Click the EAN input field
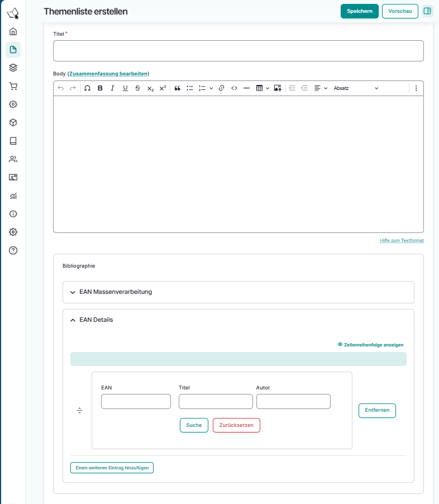The image size is (439, 504). [136, 401]
